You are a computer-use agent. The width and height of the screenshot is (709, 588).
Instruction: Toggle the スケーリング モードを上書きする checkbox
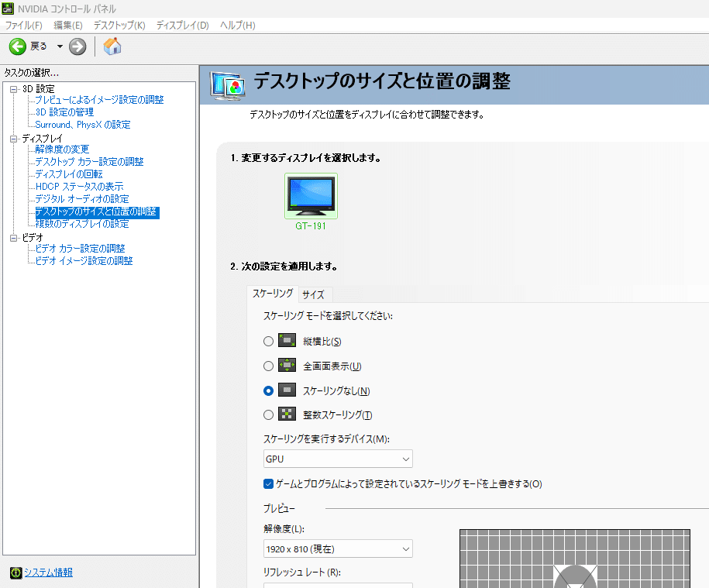point(269,483)
